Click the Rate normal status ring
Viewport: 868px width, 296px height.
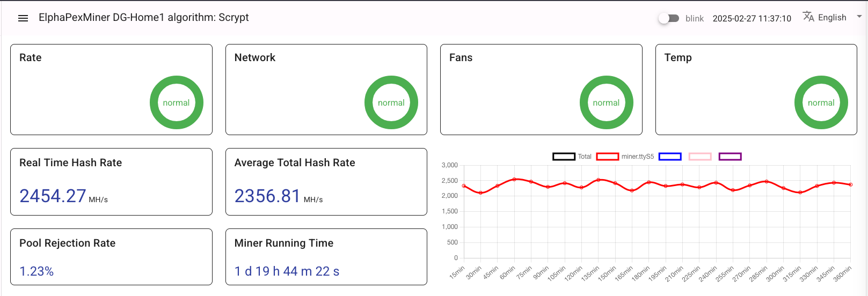pos(176,102)
